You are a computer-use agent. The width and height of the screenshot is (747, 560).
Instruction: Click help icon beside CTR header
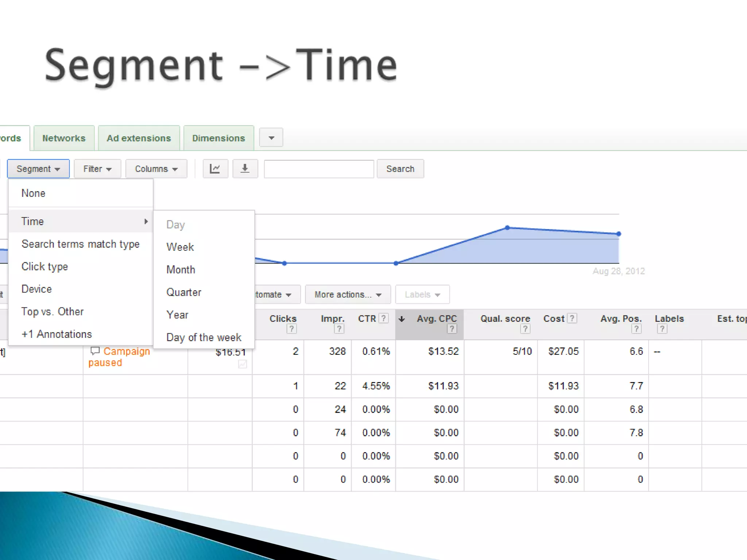(383, 318)
